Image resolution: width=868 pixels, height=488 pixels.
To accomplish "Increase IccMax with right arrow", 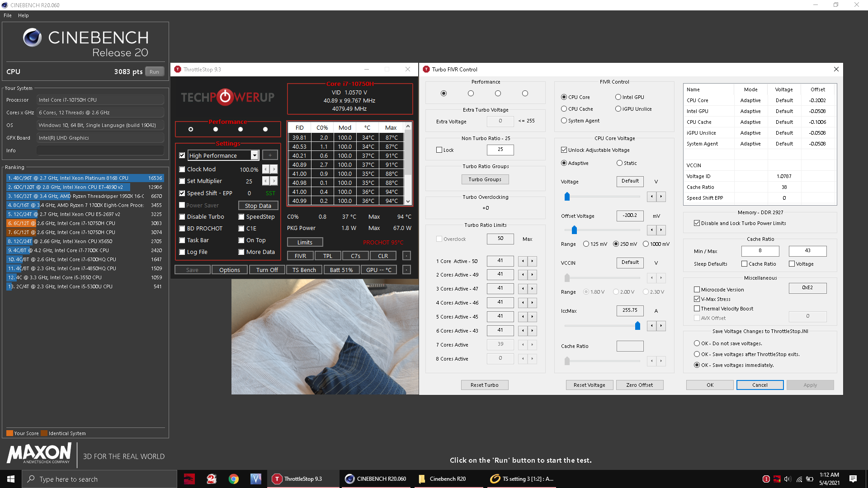I will 661,326.
